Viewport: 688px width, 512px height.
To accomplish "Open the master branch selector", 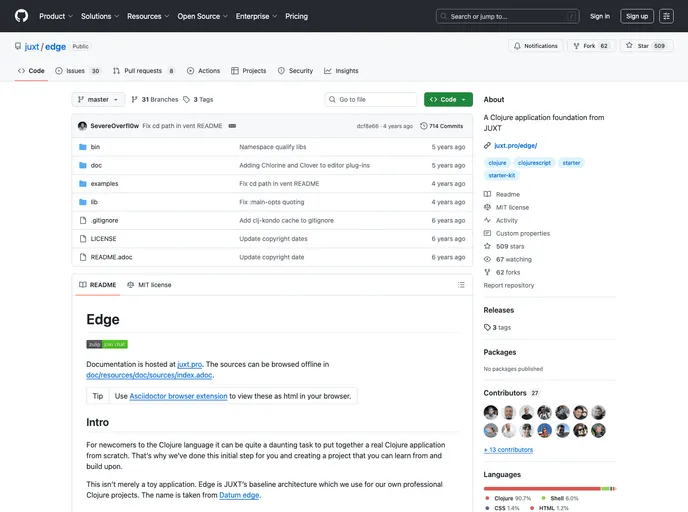I will (98, 100).
